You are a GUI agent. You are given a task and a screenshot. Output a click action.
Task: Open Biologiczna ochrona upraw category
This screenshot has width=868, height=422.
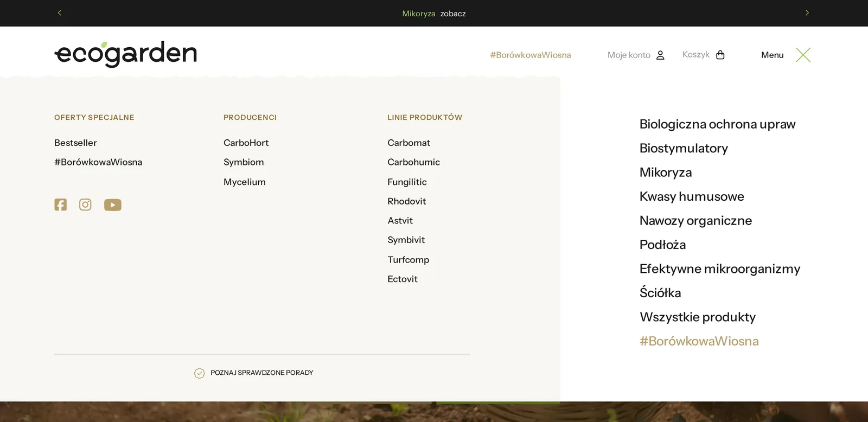point(717,124)
